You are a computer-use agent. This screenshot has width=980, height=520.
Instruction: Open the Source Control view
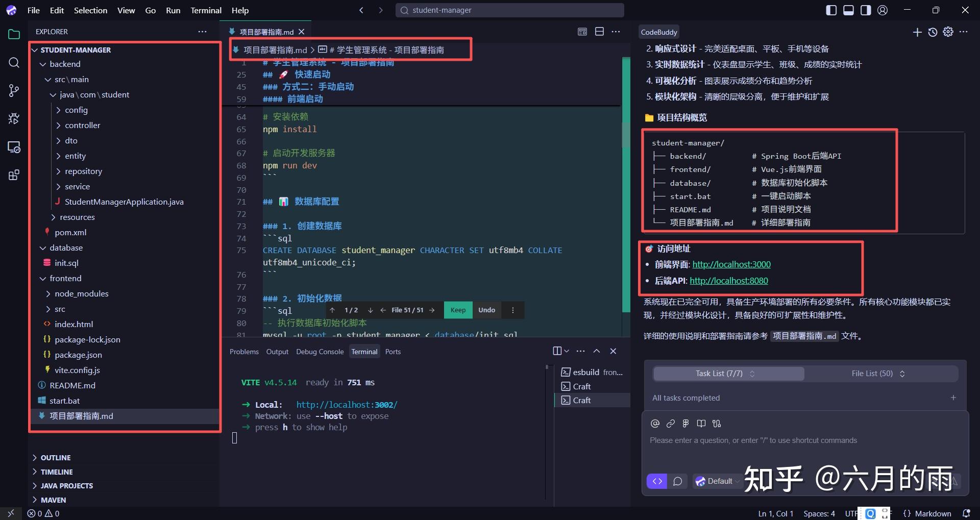click(x=13, y=90)
